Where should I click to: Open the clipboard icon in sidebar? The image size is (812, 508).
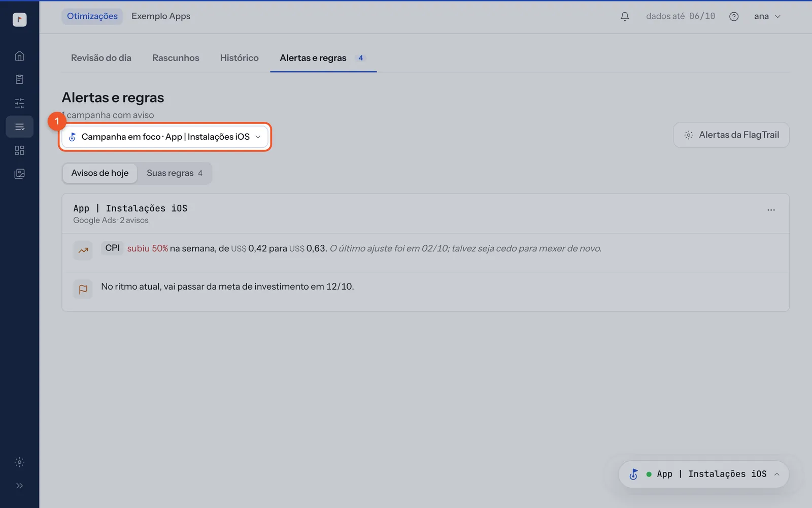tap(19, 79)
